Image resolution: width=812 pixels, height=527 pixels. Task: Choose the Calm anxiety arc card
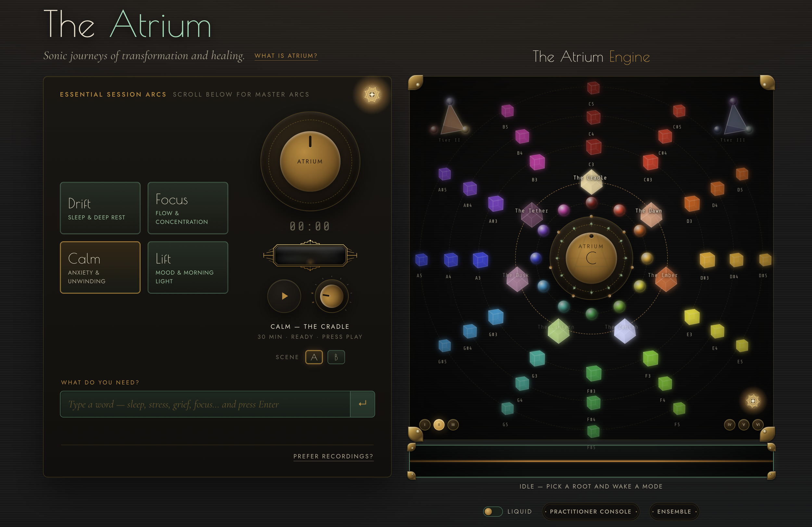[x=100, y=268]
